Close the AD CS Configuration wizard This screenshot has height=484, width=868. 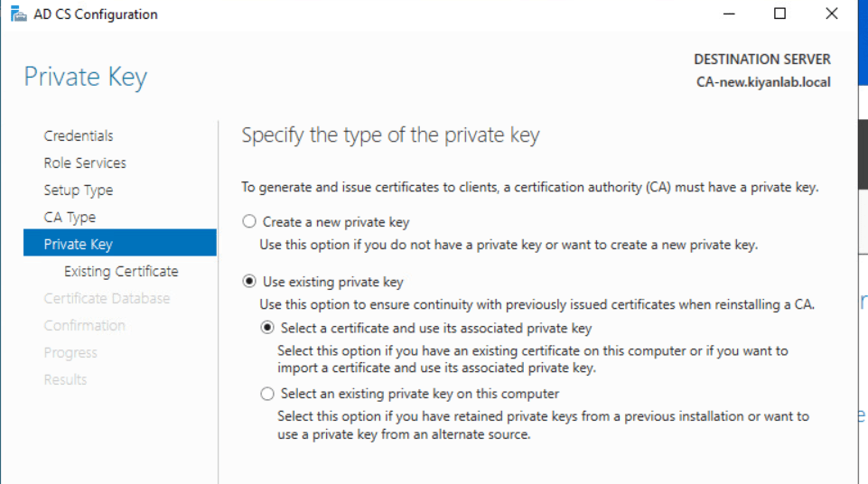[832, 14]
